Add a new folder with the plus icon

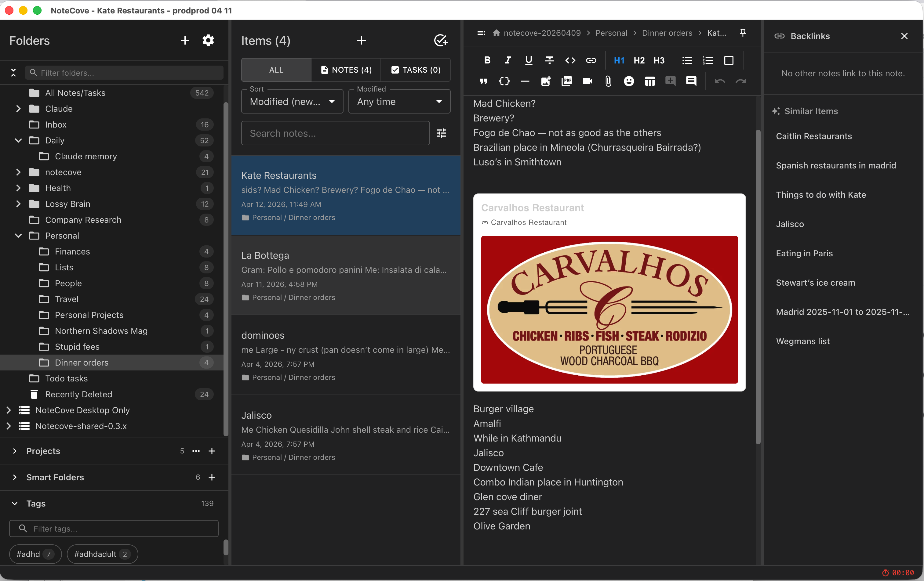point(185,40)
